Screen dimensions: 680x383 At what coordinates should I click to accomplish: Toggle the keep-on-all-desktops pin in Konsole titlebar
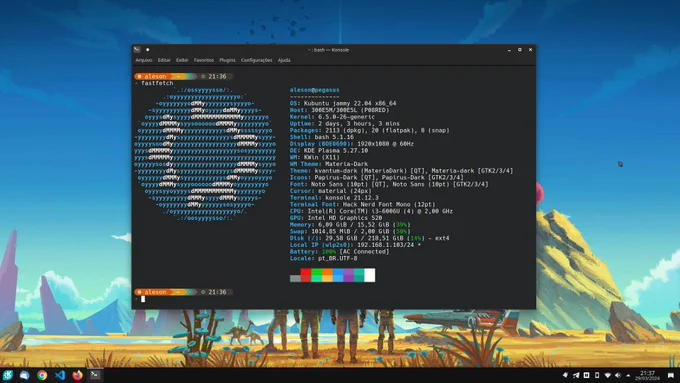coord(147,49)
